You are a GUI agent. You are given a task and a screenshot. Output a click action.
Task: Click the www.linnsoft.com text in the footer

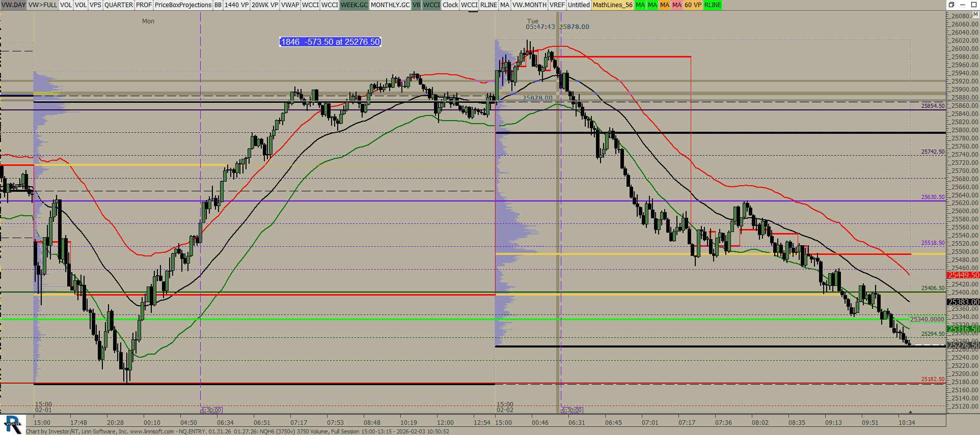(152, 431)
